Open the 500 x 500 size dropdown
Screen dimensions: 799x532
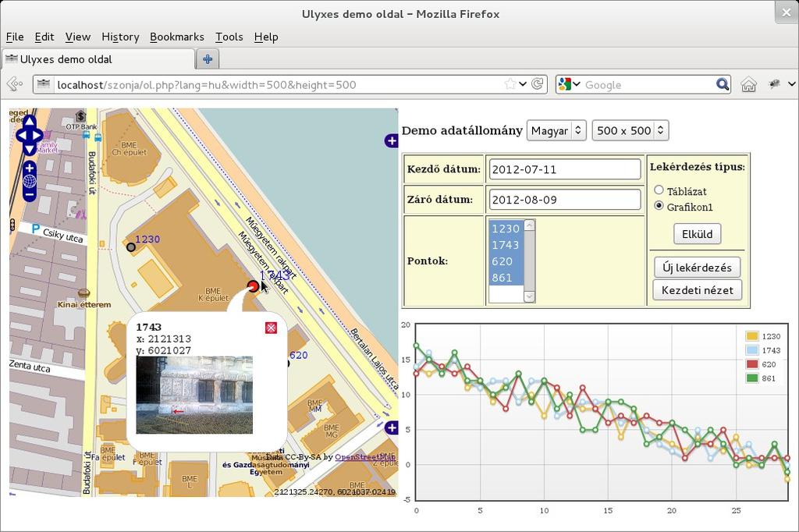[630, 130]
